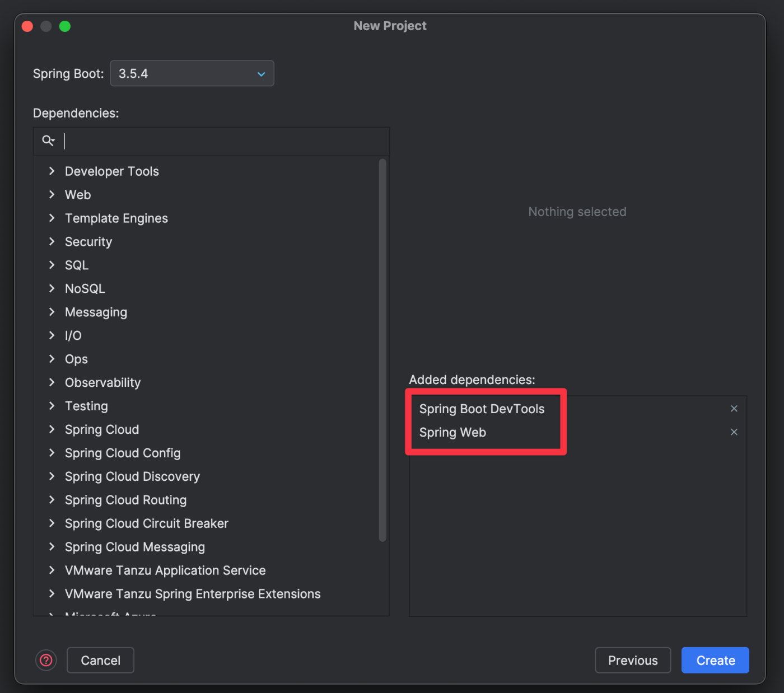The height and width of the screenshot is (693, 784).
Task: Expand the Web category
Action: coord(52,195)
